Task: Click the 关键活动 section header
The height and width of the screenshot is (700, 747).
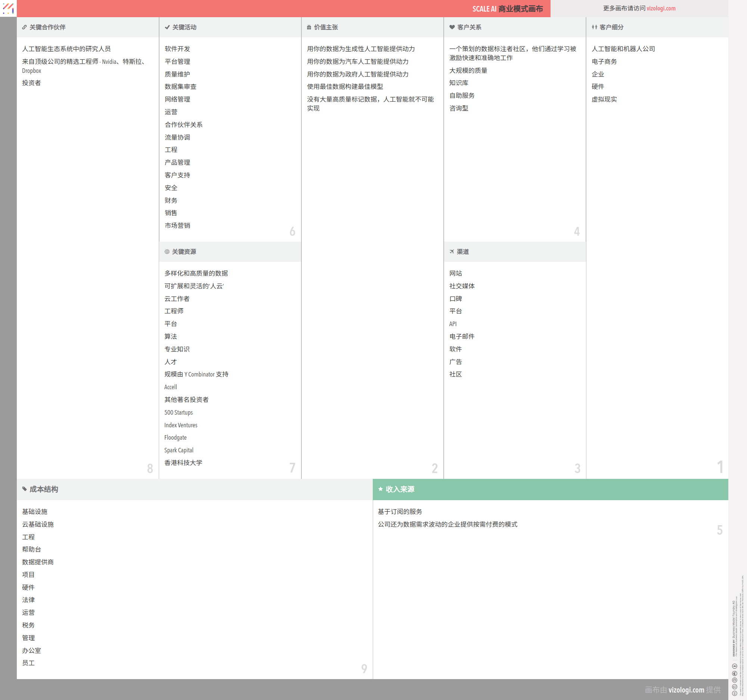Action: point(184,27)
